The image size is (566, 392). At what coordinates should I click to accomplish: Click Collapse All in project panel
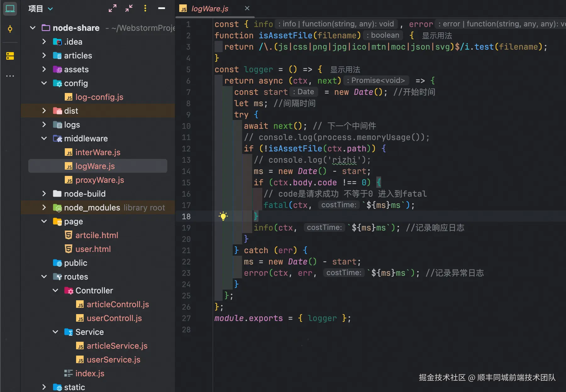[129, 8]
